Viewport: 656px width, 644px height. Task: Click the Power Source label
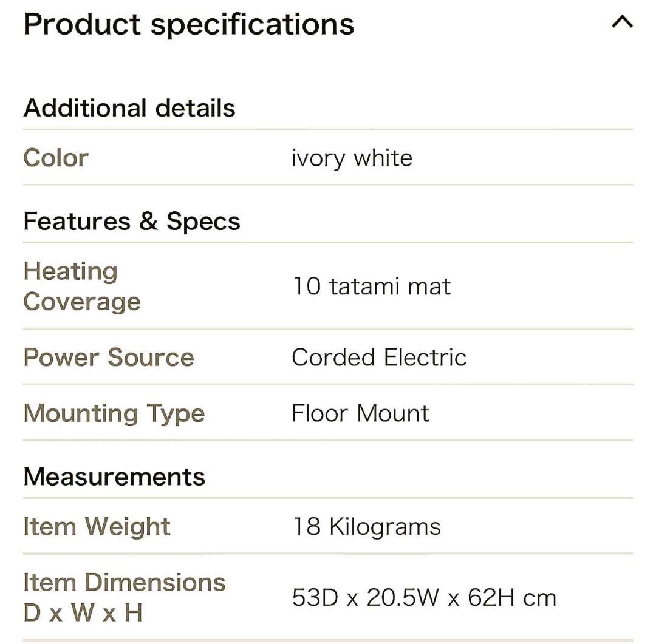coord(108,358)
